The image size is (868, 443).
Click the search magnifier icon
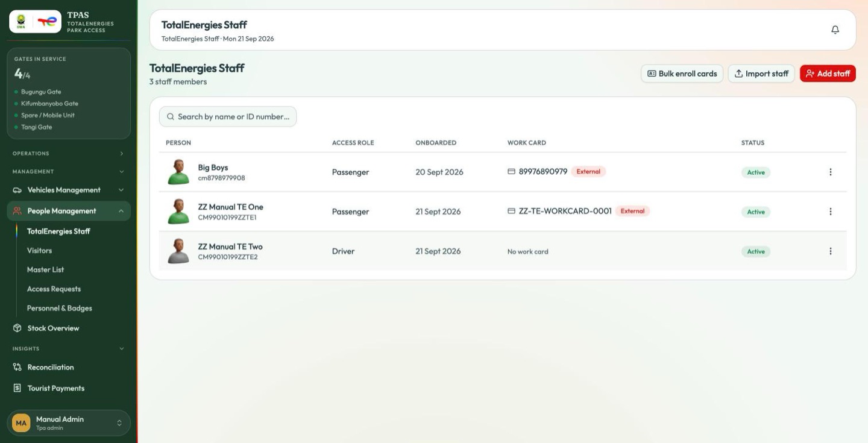(x=171, y=117)
